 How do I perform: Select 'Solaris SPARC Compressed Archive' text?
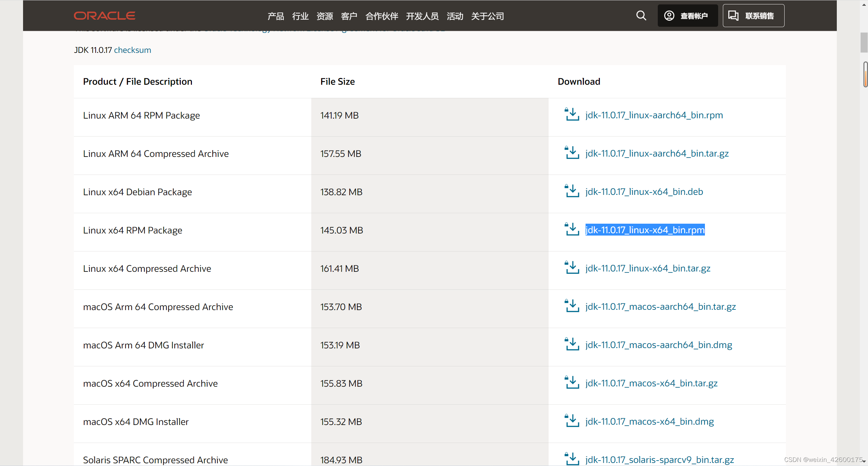point(155,460)
